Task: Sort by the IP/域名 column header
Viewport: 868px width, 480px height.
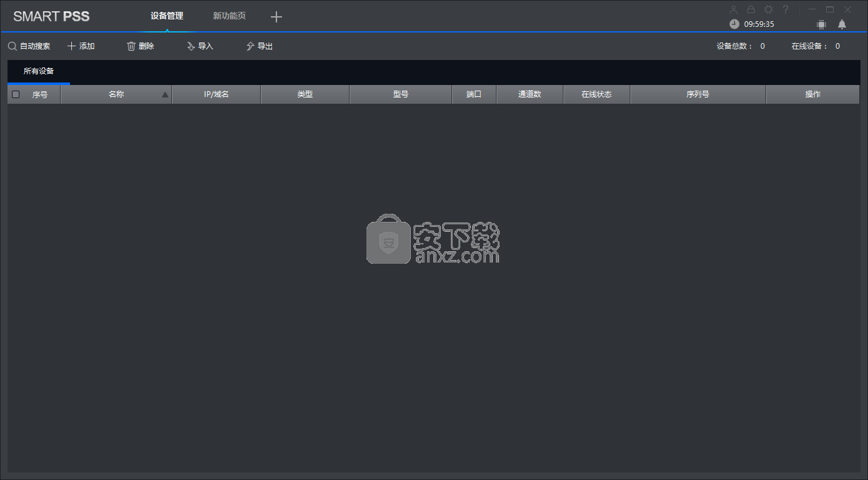Action: click(x=216, y=94)
